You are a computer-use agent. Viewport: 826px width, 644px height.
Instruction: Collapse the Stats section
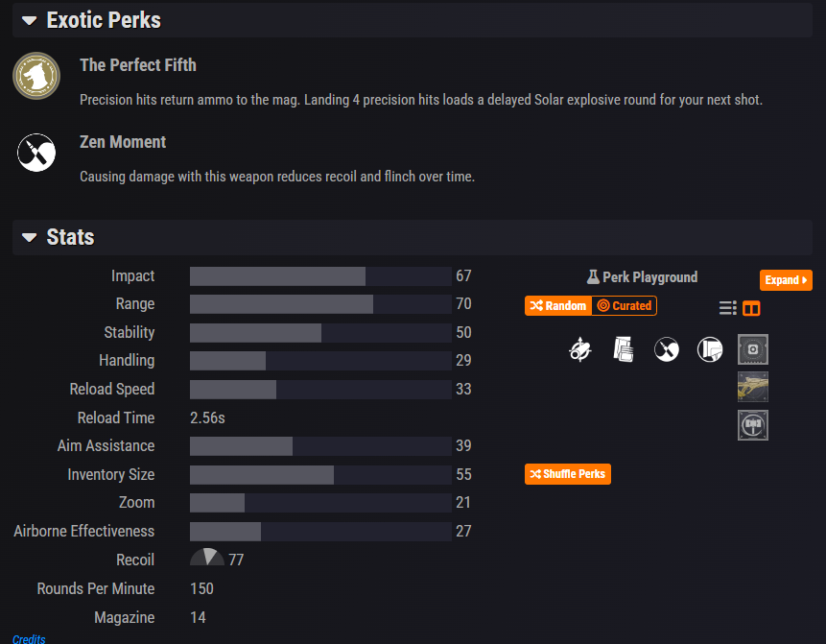(x=30, y=237)
